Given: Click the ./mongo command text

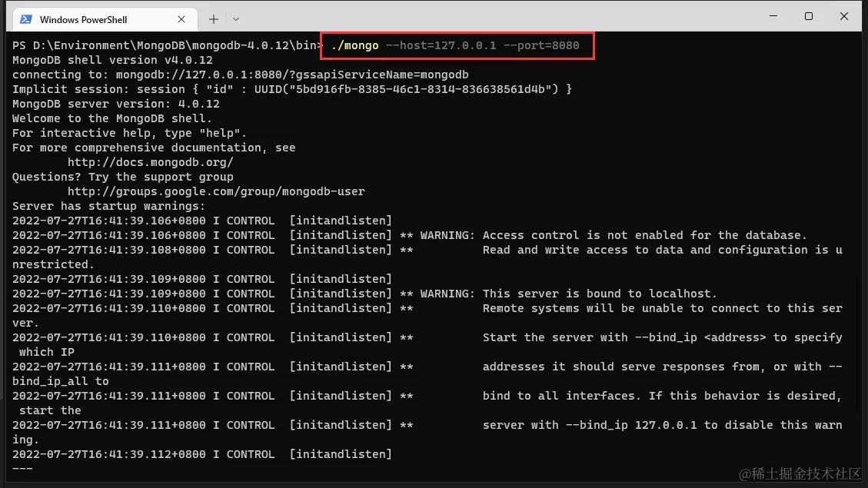Looking at the screenshot, I should pyautogui.click(x=355, y=45).
